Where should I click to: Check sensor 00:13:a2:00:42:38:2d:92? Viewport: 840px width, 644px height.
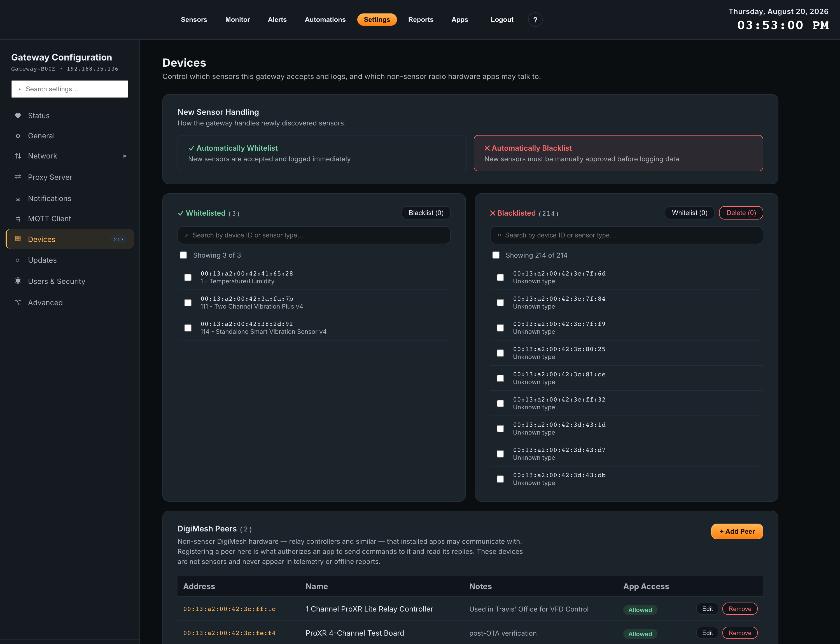188,328
